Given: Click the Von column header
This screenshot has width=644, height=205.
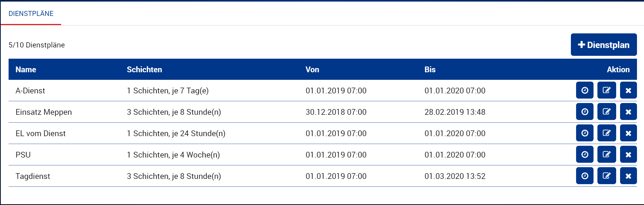Looking at the screenshot, I should (312, 69).
